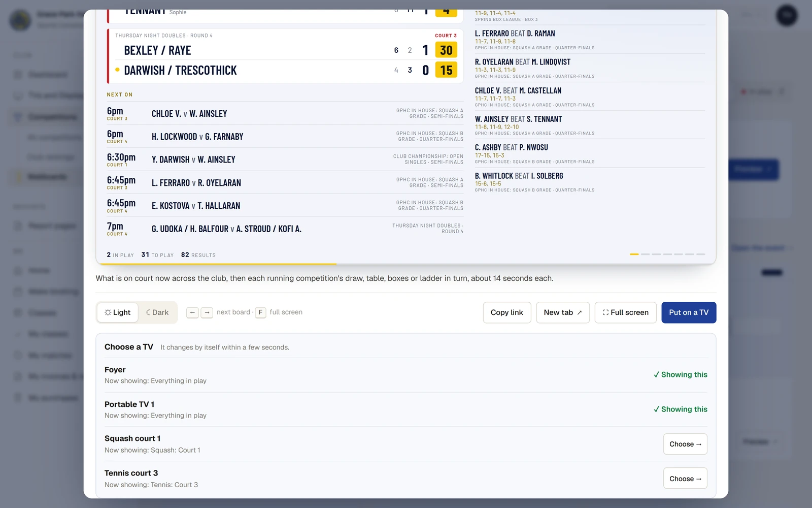Select the L. FERRARO v R. OYELARAN fixture

coord(285,182)
